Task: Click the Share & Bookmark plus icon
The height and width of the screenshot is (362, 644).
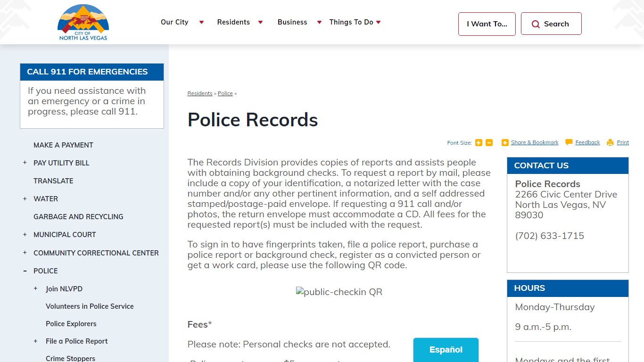Action: coord(505,143)
